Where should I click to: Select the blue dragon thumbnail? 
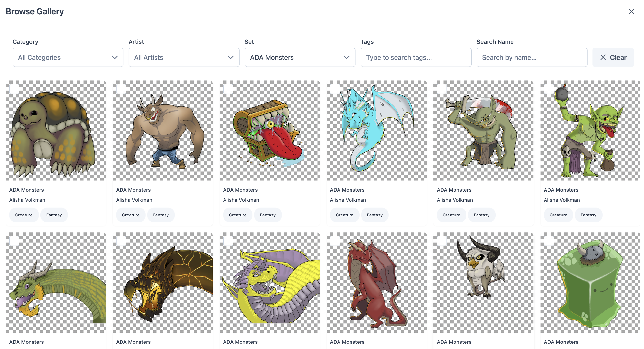coord(377,130)
